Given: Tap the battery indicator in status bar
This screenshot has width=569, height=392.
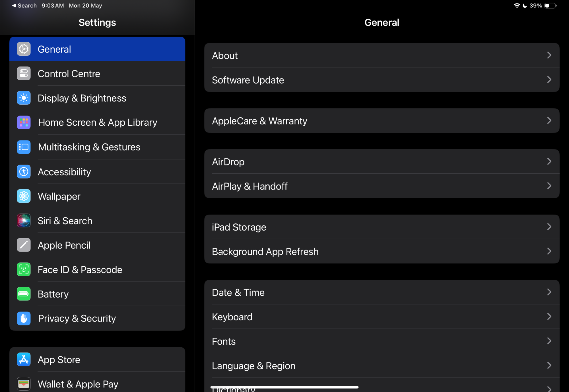Looking at the screenshot, I should tap(551, 6).
